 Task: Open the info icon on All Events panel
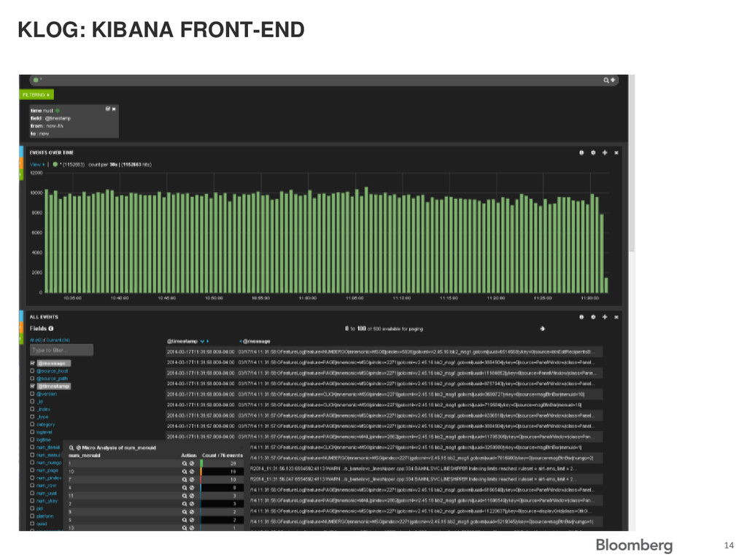pos(581,317)
